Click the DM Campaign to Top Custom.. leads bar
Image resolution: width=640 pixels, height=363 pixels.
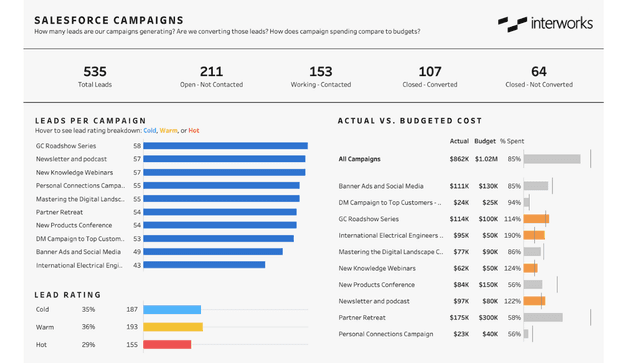click(218, 238)
